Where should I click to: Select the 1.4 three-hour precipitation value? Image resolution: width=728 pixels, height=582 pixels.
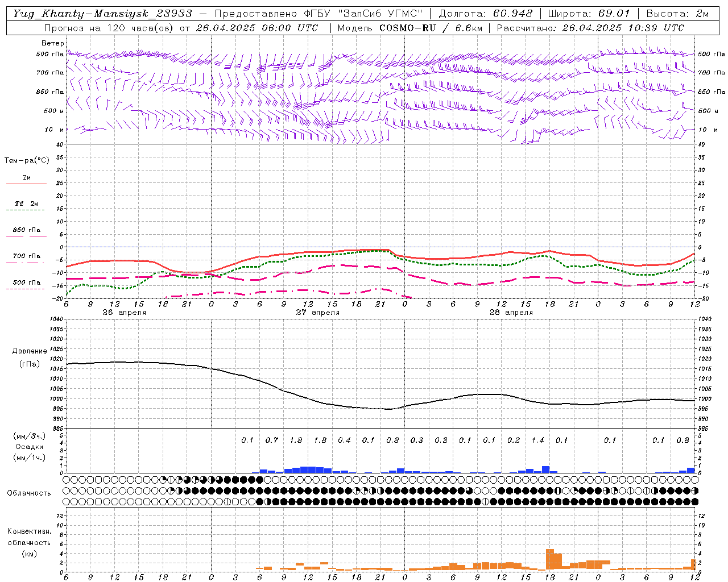click(537, 440)
